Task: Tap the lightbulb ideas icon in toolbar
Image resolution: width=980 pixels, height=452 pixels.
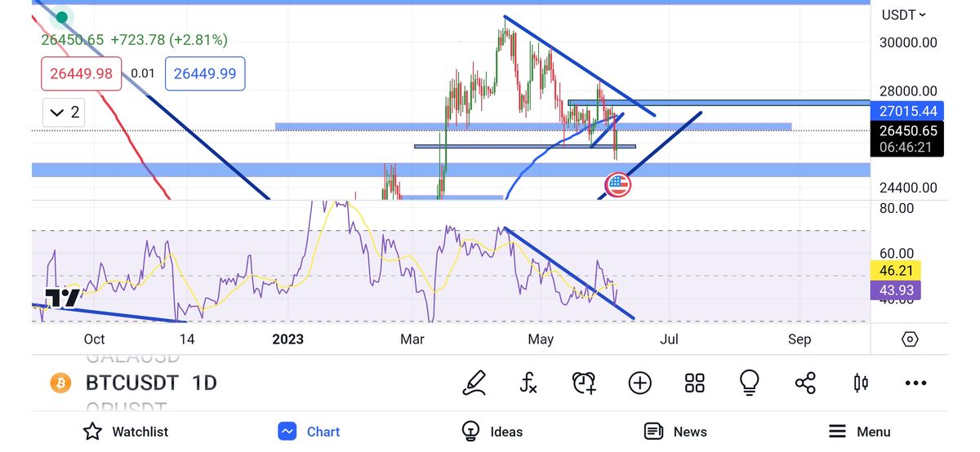Action: 749,383
